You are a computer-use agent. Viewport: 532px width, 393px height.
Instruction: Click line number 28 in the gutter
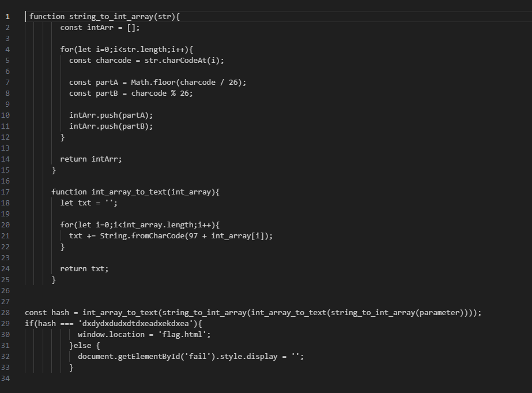[x=6, y=312]
